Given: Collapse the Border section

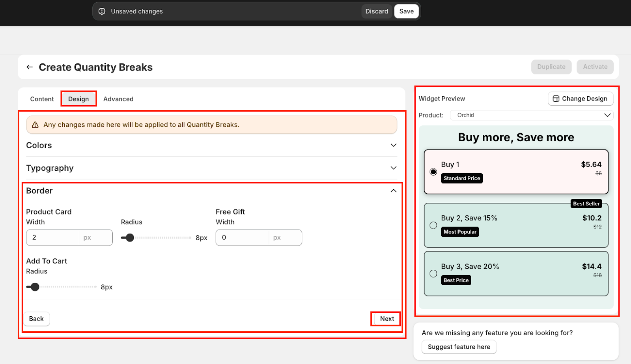Looking at the screenshot, I should (393, 191).
